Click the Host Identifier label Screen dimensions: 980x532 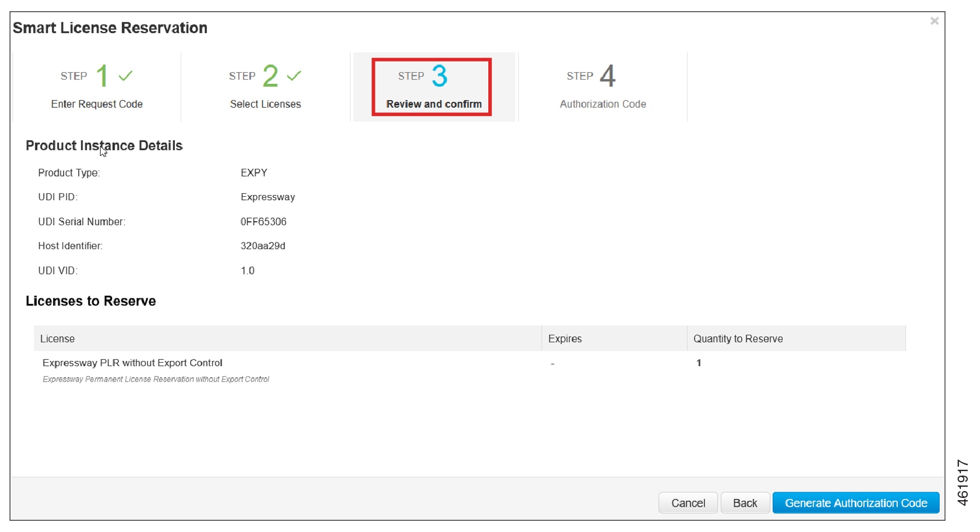pyautogui.click(x=70, y=246)
